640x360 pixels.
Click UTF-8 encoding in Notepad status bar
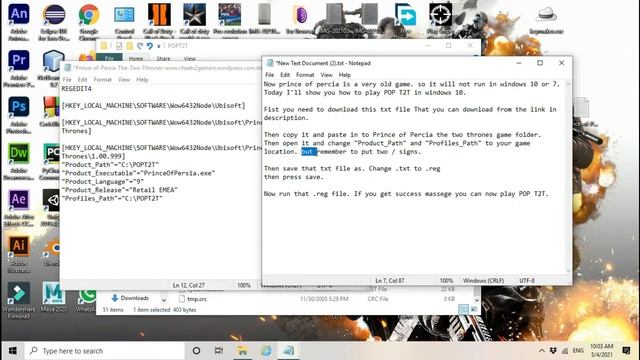tap(527, 280)
